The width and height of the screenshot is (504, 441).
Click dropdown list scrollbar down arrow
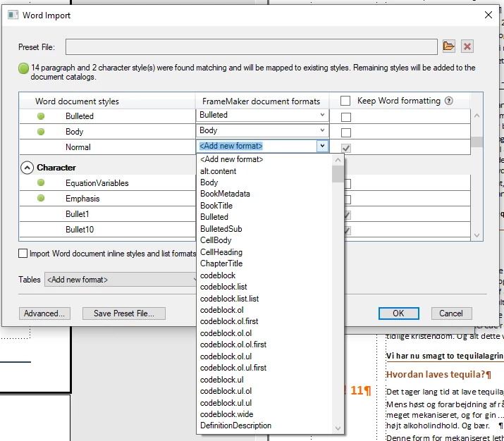(x=338, y=428)
